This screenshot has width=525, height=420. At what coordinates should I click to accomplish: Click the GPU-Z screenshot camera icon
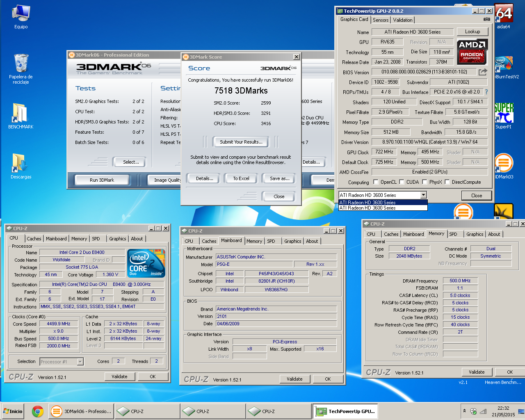pos(486,19)
